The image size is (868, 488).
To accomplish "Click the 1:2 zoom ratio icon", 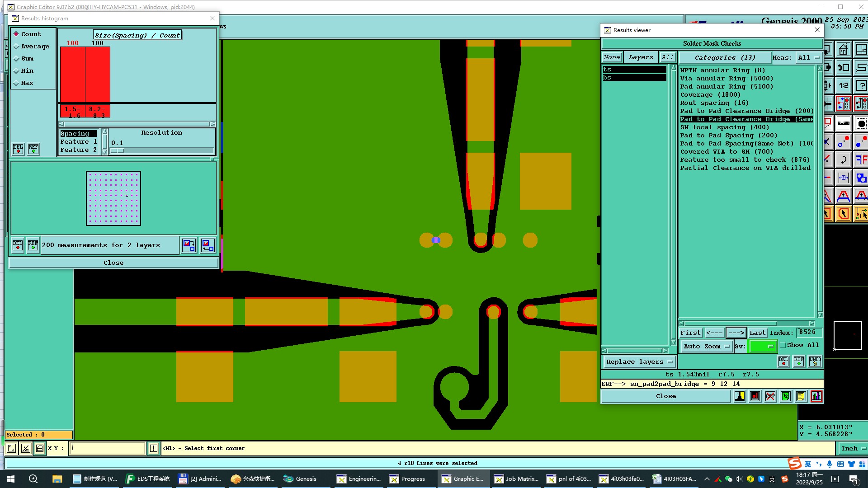I will [843, 85].
